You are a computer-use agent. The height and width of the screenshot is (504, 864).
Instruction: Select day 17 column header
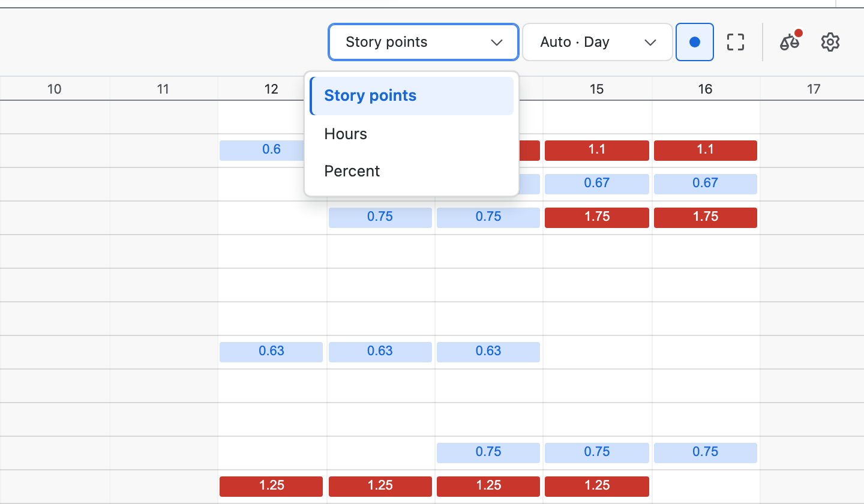pos(813,89)
